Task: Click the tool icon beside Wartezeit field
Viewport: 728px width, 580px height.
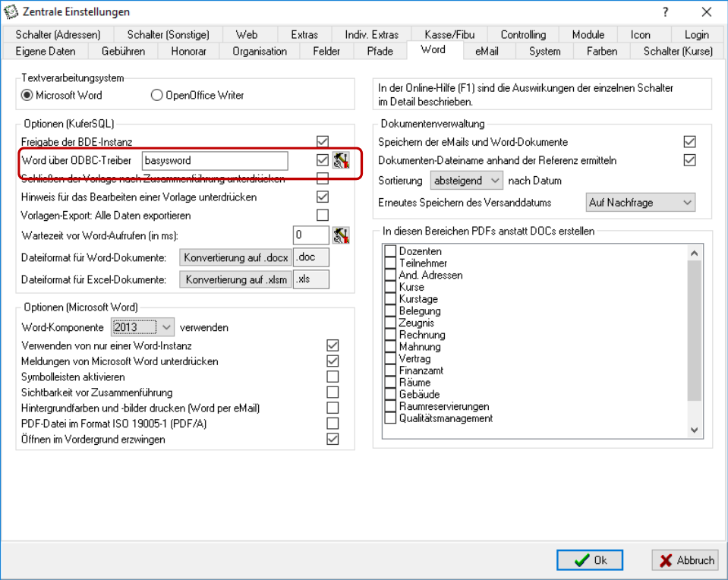Action: tap(341, 235)
